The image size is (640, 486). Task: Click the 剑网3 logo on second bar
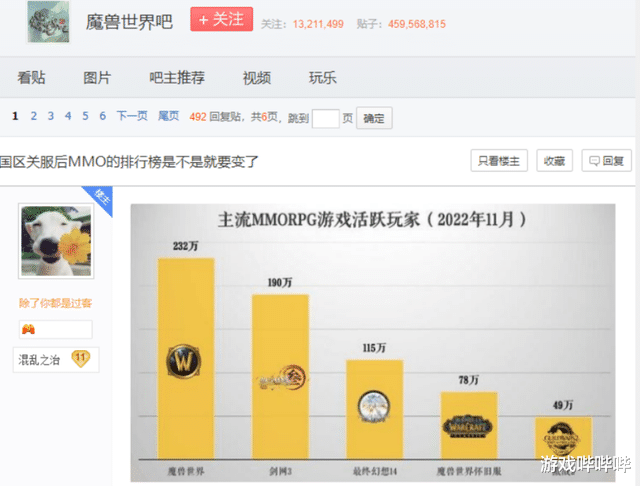[282, 379]
